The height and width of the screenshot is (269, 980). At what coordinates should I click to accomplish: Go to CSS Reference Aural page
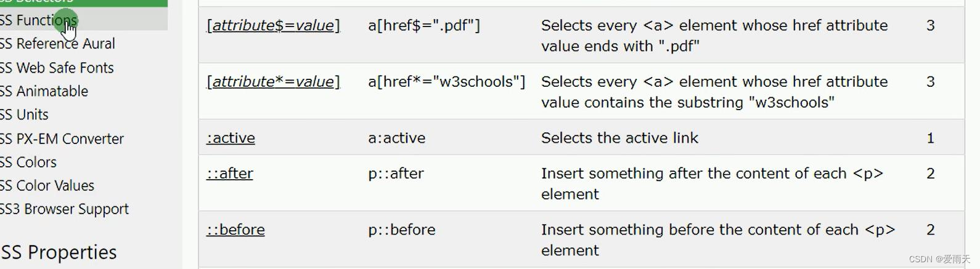pyautogui.click(x=57, y=44)
